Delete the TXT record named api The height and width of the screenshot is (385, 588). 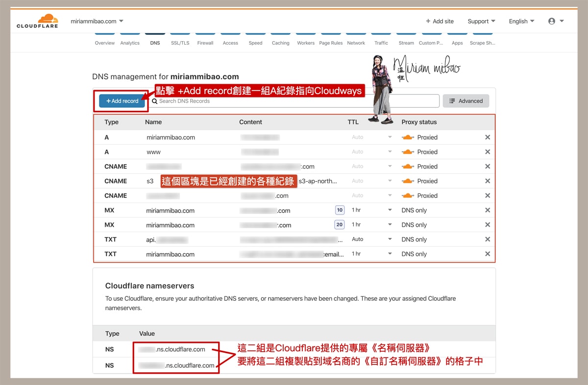pyautogui.click(x=488, y=240)
